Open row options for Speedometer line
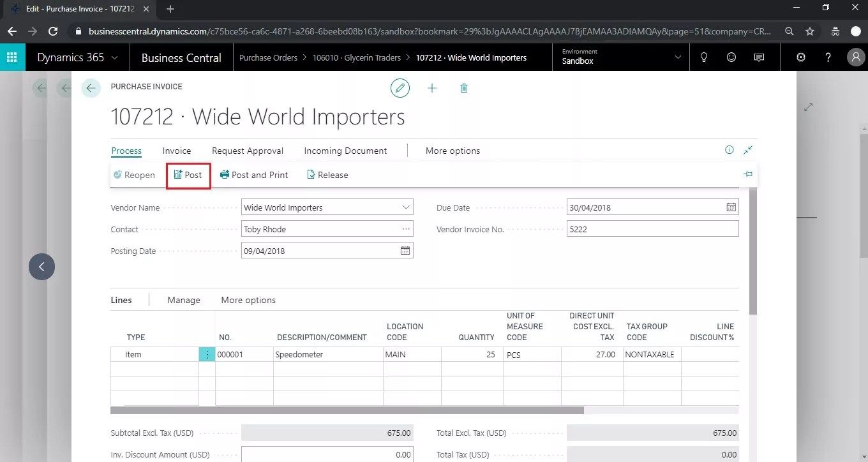This screenshot has width=868, height=462. [x=207, y=355]
